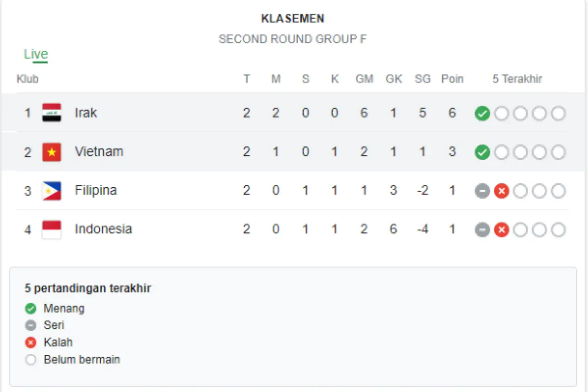
Task: Click the Vietnam flag icon
Action: 52,152
